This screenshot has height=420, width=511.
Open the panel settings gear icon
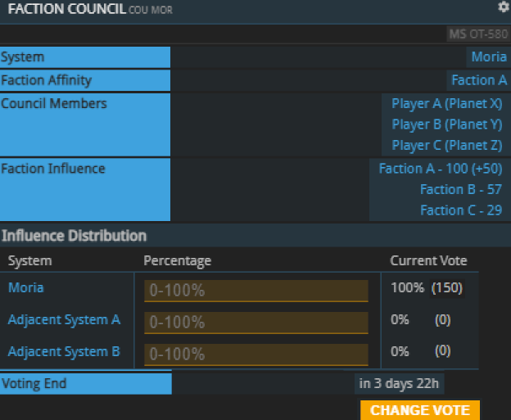point(504,7)
